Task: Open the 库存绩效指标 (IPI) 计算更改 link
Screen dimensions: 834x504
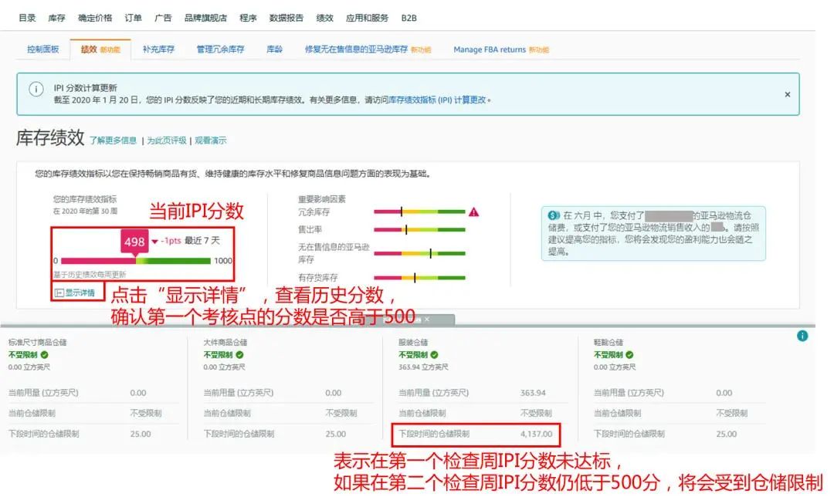Action: click(437, 100)
